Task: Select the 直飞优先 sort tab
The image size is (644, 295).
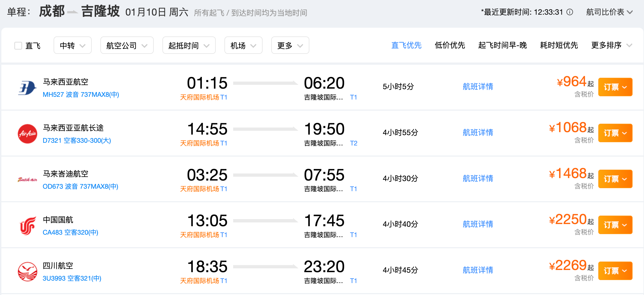Action: pyautogui.click(x=406, y=45)
